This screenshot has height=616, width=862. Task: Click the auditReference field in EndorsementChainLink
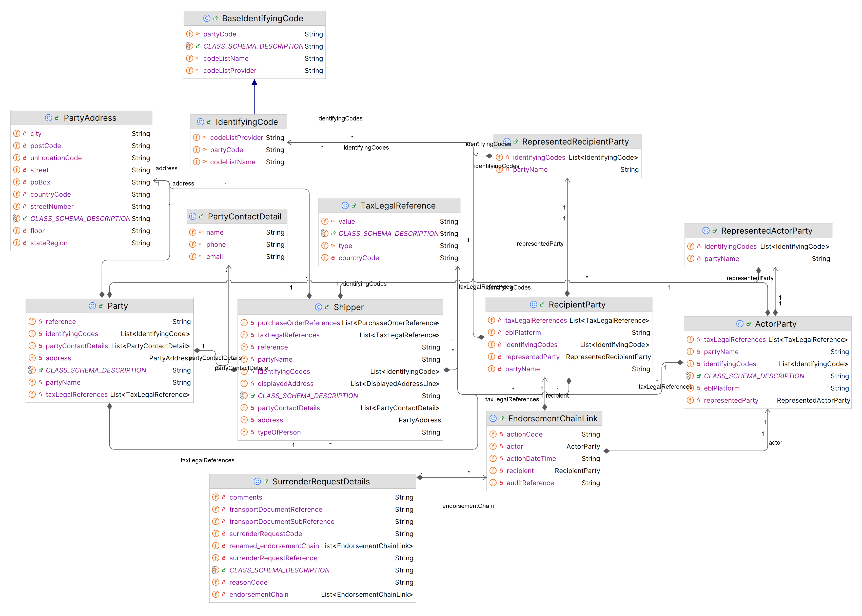545,483
